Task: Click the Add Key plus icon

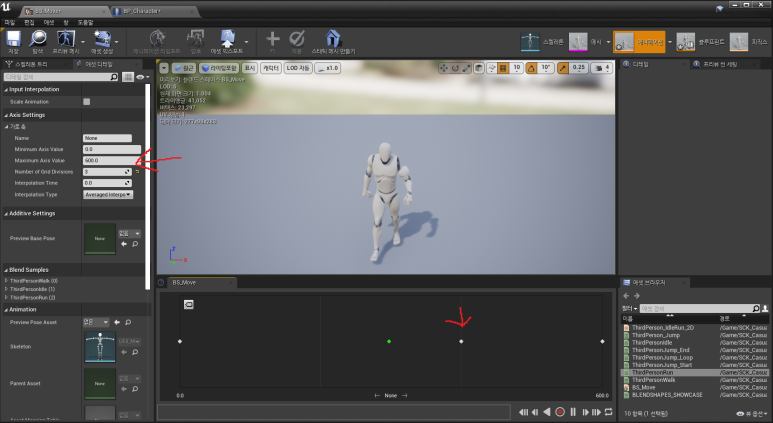Action: point(272,41)
